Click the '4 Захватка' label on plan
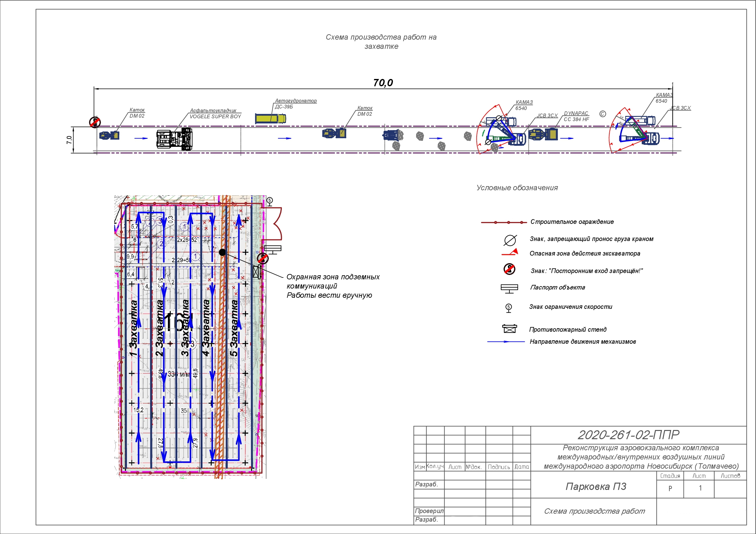756x534 pixels. (x=206, y=328)
